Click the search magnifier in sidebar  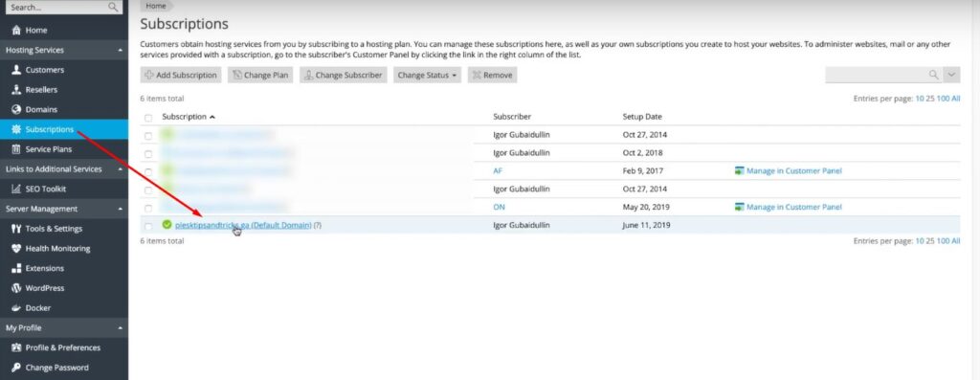[113, 8]
